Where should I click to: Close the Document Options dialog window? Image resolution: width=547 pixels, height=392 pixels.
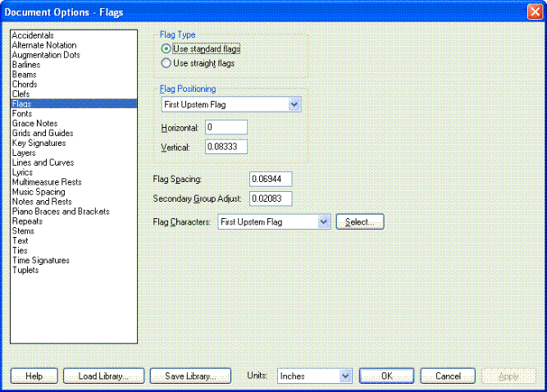(x=535, y=12)
